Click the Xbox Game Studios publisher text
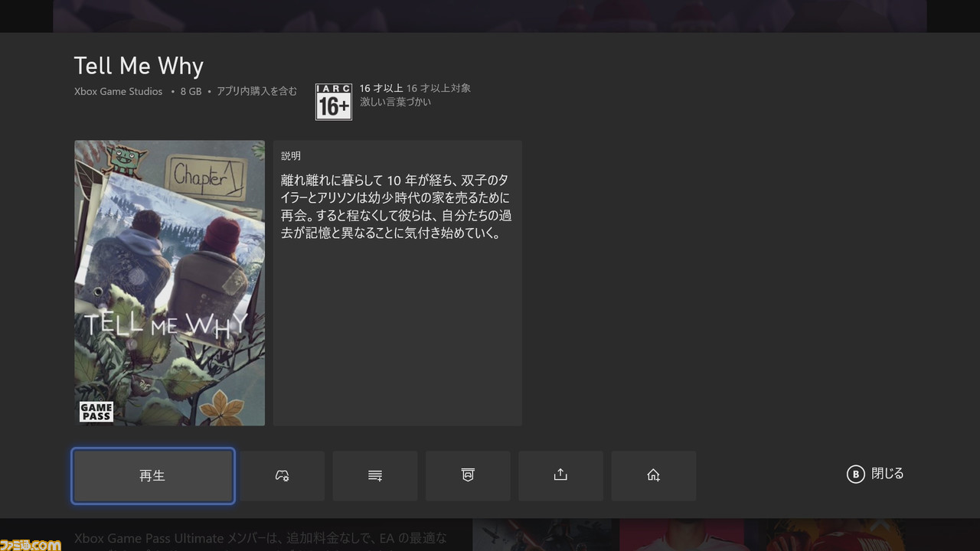This screenshot has width=980, height=551. 118,91
